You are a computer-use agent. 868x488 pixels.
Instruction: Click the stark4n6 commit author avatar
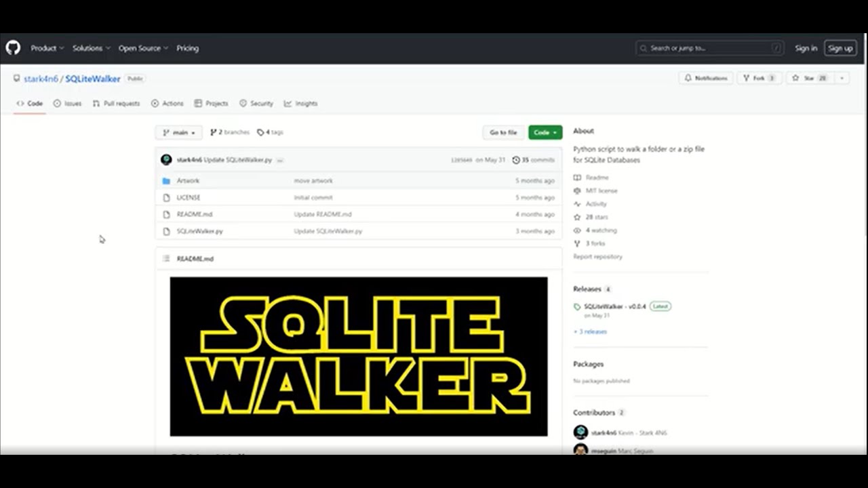166,160
